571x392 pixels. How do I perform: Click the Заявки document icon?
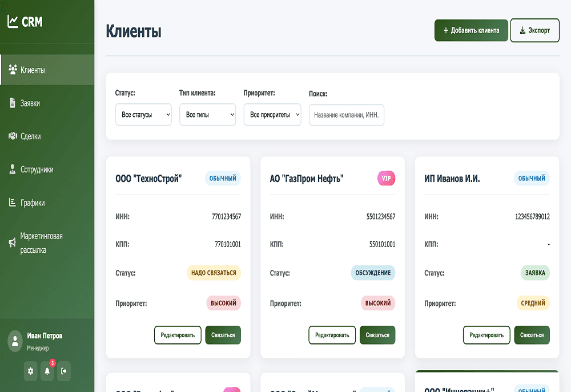(x=13, y=103)
